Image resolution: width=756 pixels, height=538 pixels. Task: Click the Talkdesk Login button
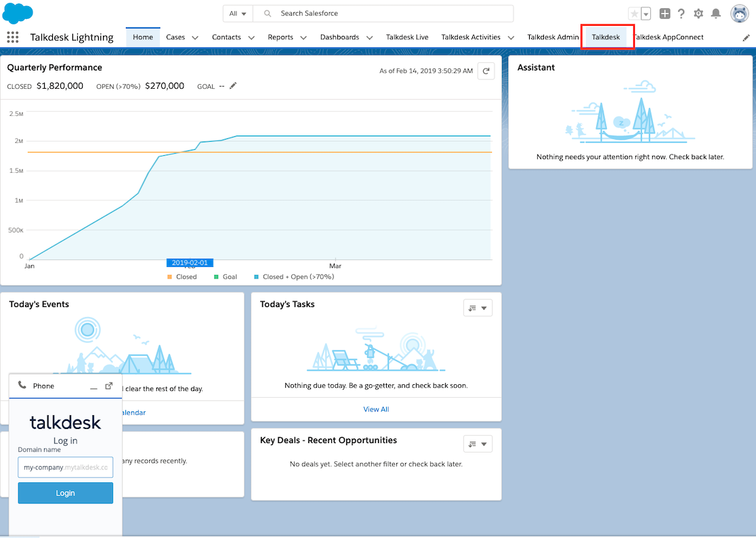point(66,493)
